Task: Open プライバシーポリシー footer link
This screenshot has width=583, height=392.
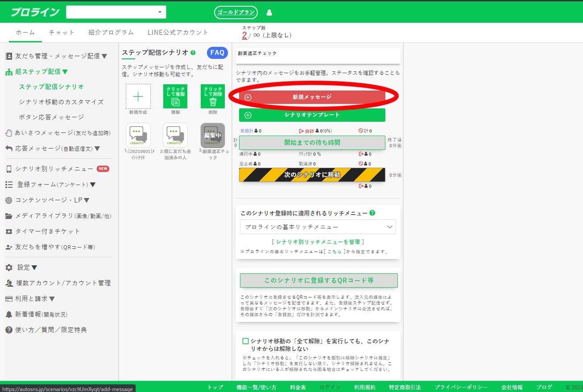Action: click(461, 387)
